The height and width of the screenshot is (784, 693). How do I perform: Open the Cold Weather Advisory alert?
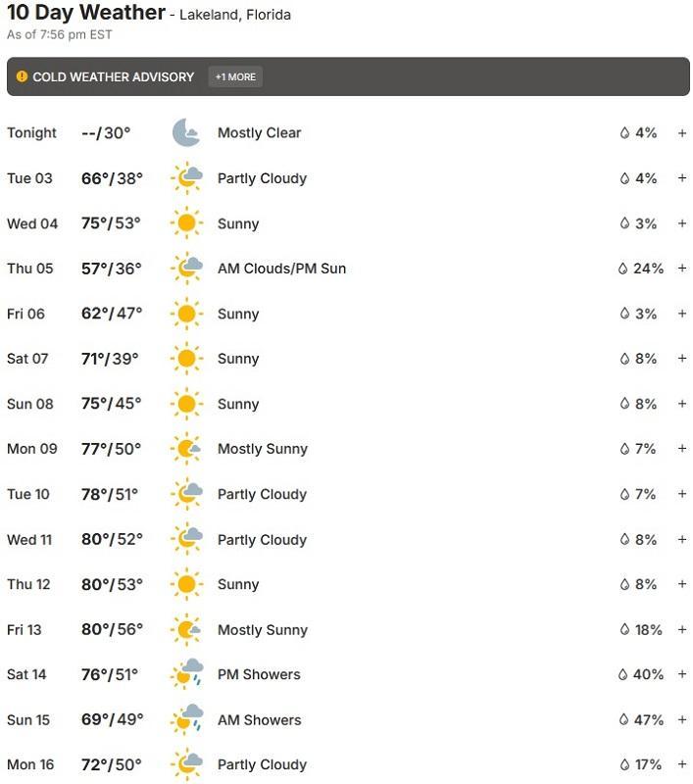[x=114, y=76]
